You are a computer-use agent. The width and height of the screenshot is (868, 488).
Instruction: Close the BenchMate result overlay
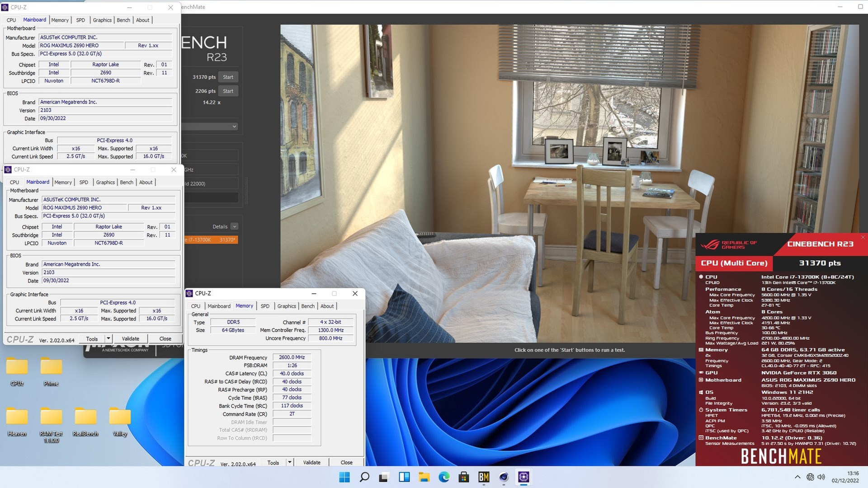tap(863, 237)
